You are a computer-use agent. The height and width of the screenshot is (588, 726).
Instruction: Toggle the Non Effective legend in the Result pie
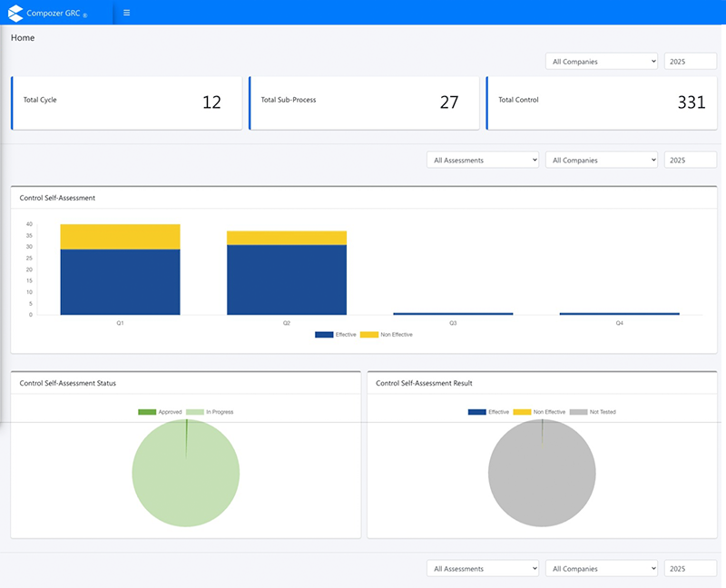[x=539, y=412]
